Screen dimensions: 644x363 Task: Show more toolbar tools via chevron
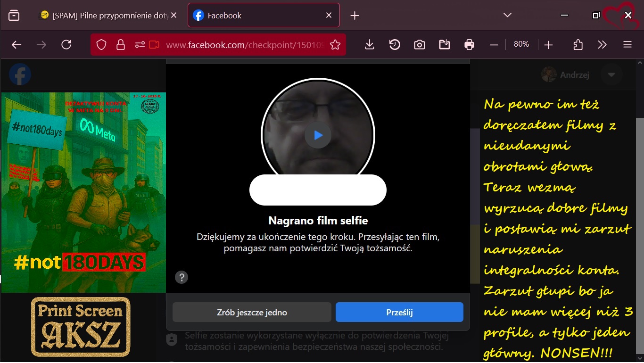602,45
